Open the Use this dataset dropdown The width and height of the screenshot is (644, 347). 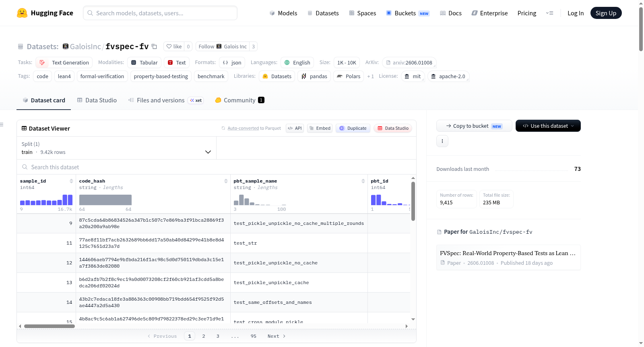(x=548, y=126)
